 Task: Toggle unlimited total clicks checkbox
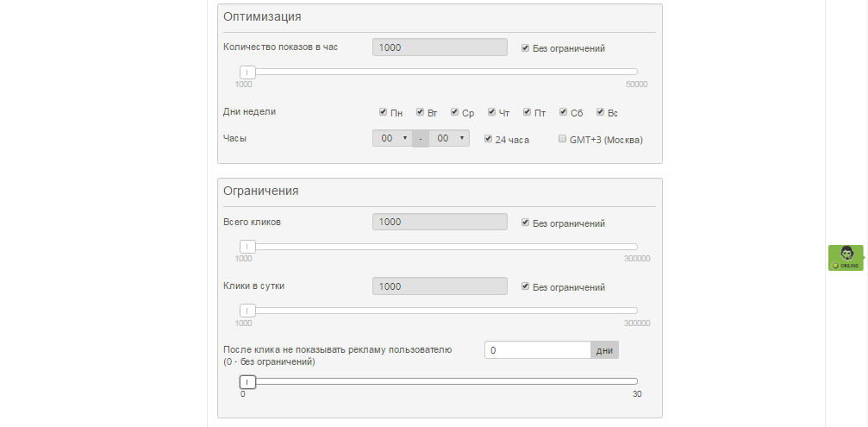click(525, 223)
